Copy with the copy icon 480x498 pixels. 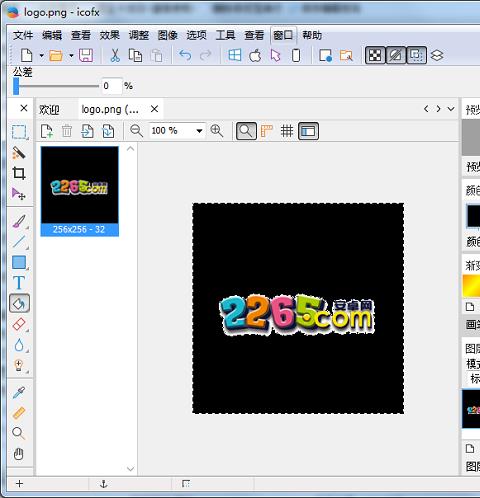tap(135, 55)
